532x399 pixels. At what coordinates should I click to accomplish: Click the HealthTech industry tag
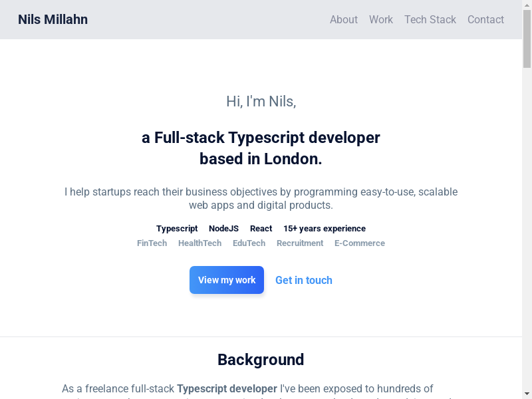(x=199, y=243)
